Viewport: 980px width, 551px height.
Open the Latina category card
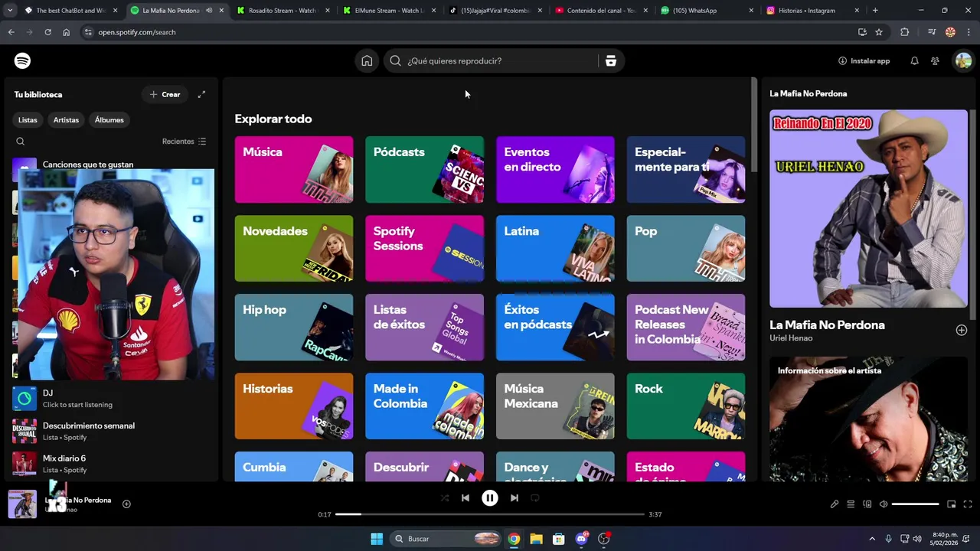click(555, 248)
